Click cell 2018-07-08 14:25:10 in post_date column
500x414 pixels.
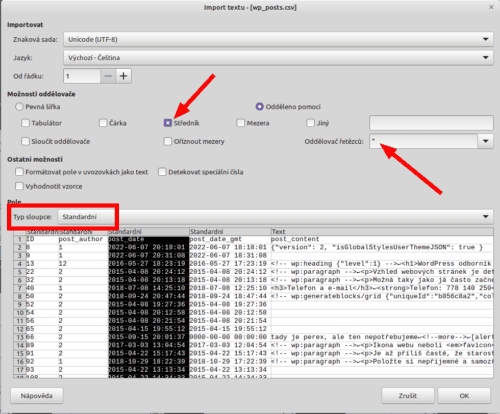149,288
